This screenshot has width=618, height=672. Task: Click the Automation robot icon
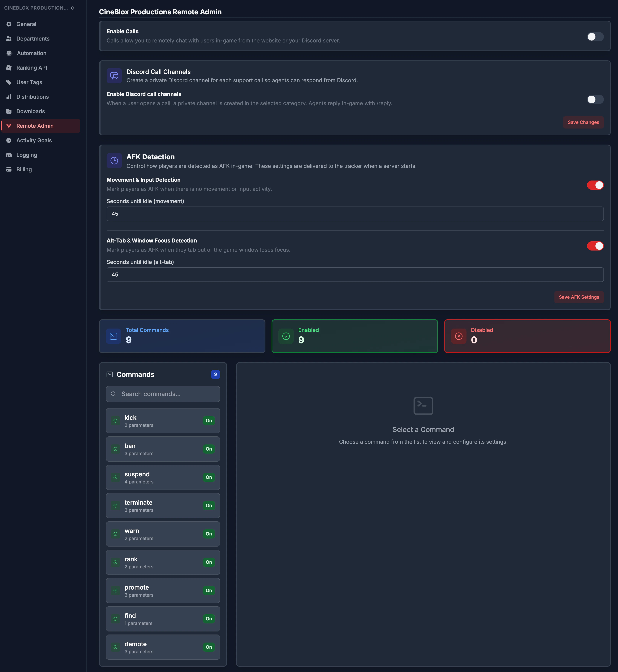(x=9, y=53)
